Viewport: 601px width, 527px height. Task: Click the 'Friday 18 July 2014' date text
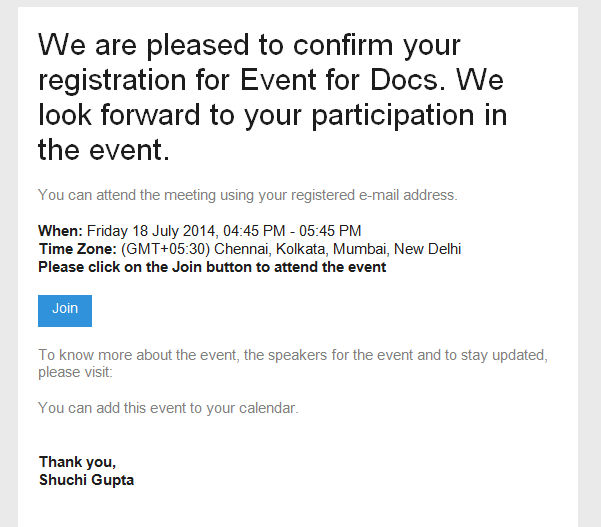151,231
